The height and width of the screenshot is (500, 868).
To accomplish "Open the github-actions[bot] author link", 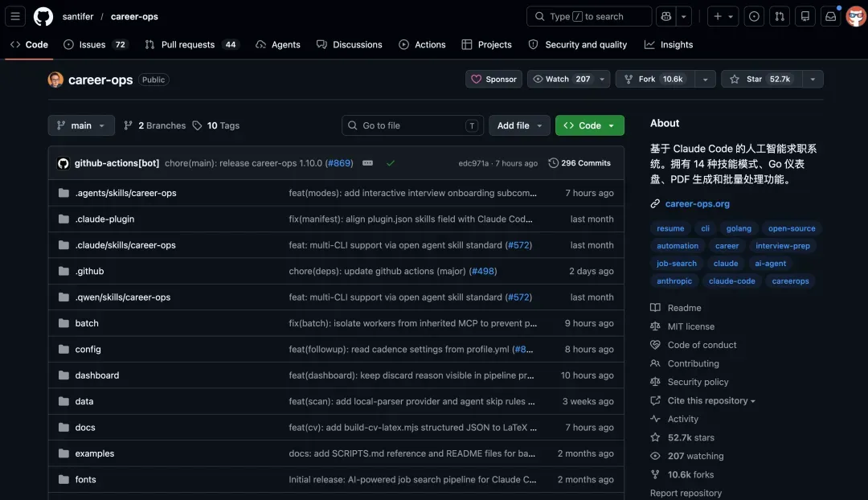I will point(117,163).
